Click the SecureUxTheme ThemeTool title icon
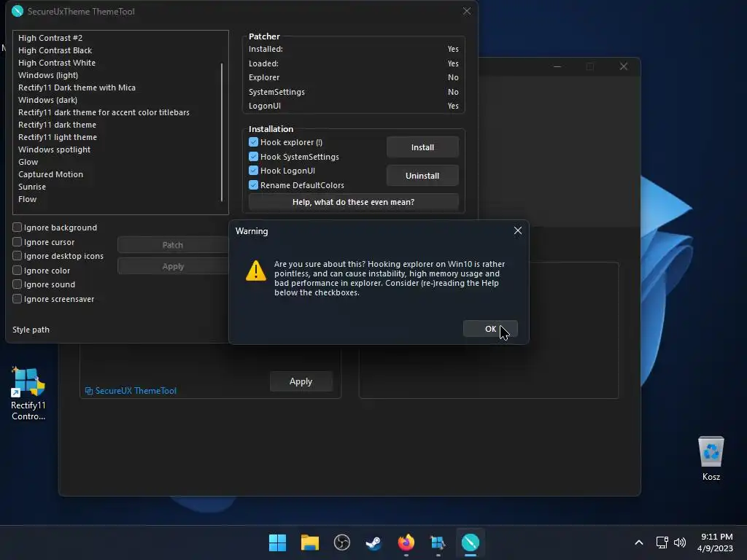The image size is (747, 560). tap(18, 11)
